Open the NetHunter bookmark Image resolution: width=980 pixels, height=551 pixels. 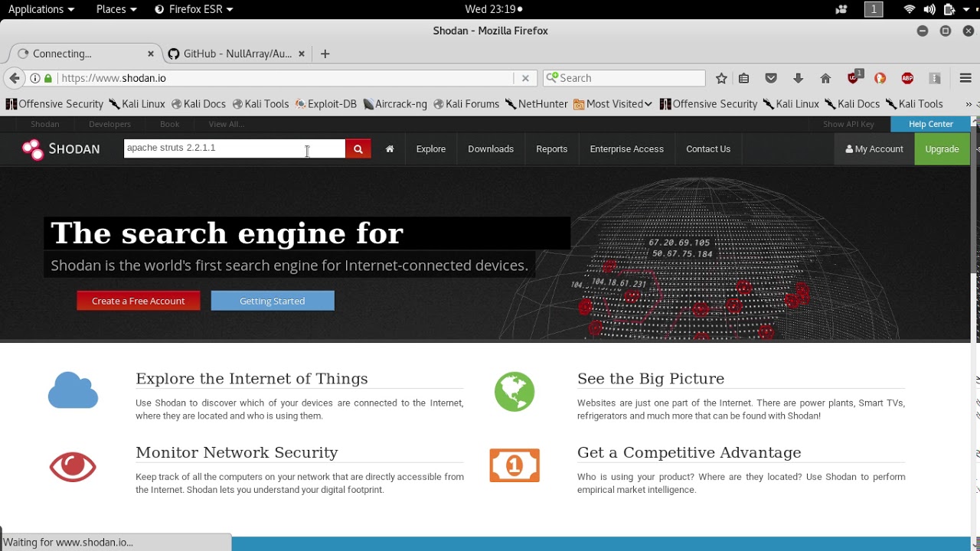(x=536, y=104)
